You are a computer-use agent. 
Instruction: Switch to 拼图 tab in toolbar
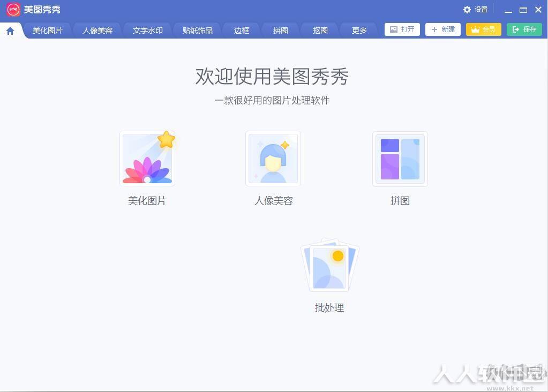point(281,31)
